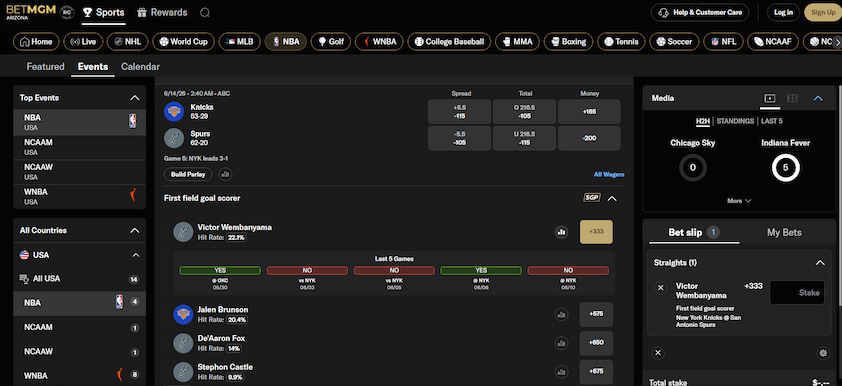Click the Build Parlay button

pyautogui.click(x=188, y=174)
